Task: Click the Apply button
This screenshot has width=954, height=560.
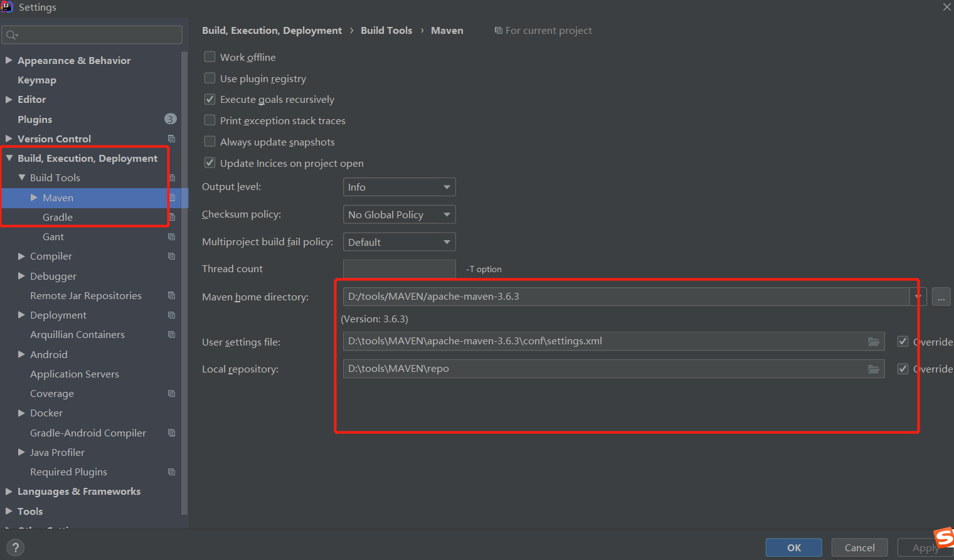Action: point(925,547)
